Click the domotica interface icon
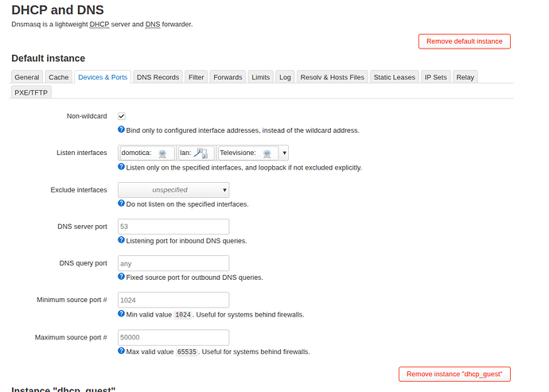Screen dimensions: 549x392 pyautogui.click(x=162, y=153)
